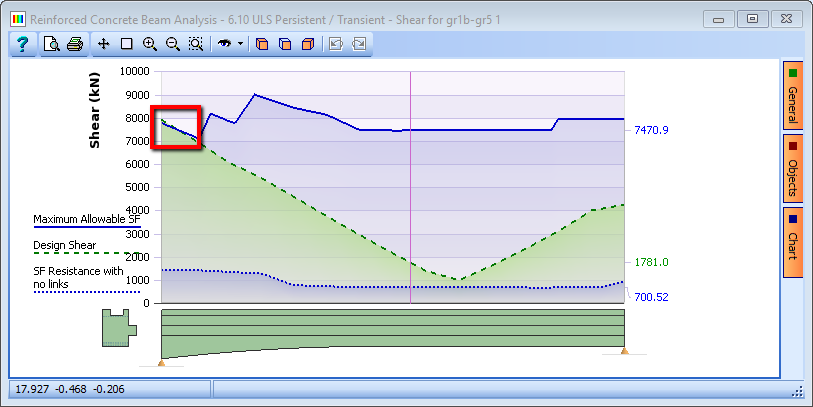Viewport: 813px width, 407px height.
Task: Click 'SF Resistance with no links' legend label
Action: (x=78, y=277)
